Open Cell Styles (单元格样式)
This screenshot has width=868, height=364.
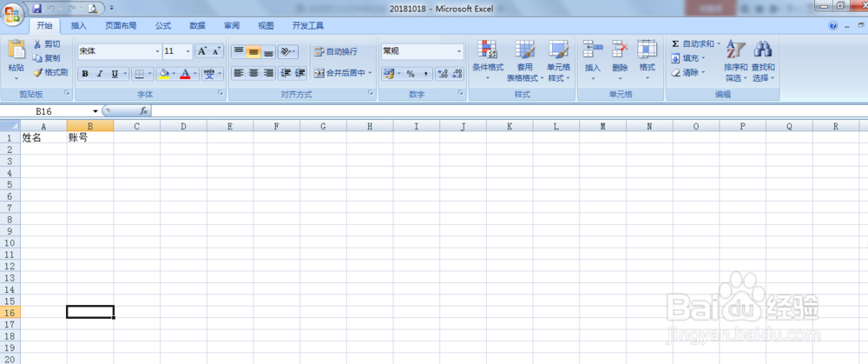558,61
